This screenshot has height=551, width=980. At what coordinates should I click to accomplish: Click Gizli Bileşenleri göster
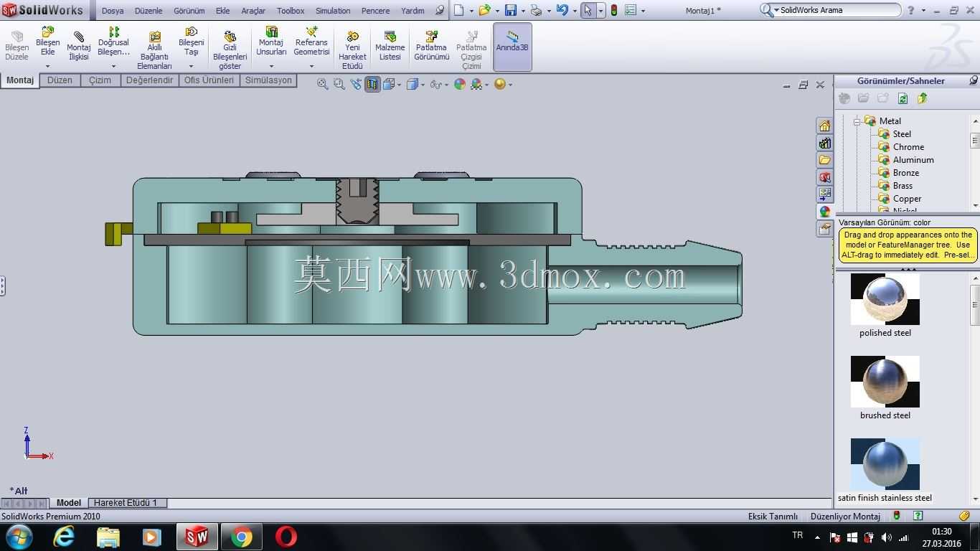pyautogui.click(x=230, y=50)
